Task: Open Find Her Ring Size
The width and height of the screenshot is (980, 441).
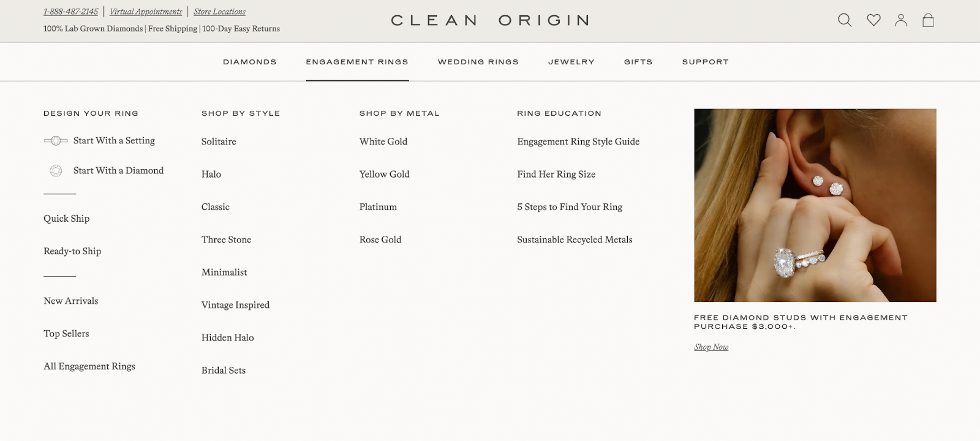Action: point(556,175)
